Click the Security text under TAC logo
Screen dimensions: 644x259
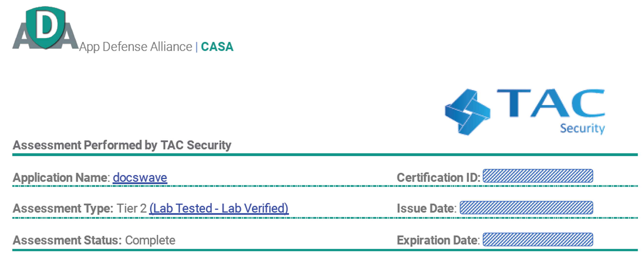pyautogui.click(x=582, y=129)
